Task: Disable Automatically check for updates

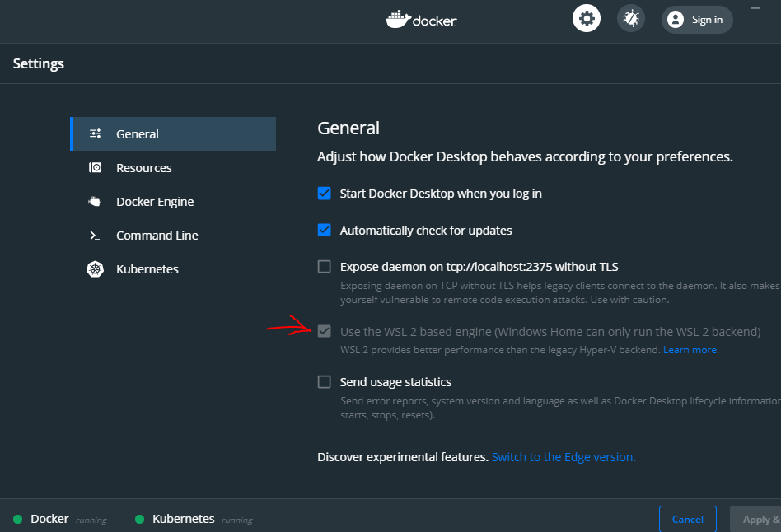Action: click(x=325, y=230)
